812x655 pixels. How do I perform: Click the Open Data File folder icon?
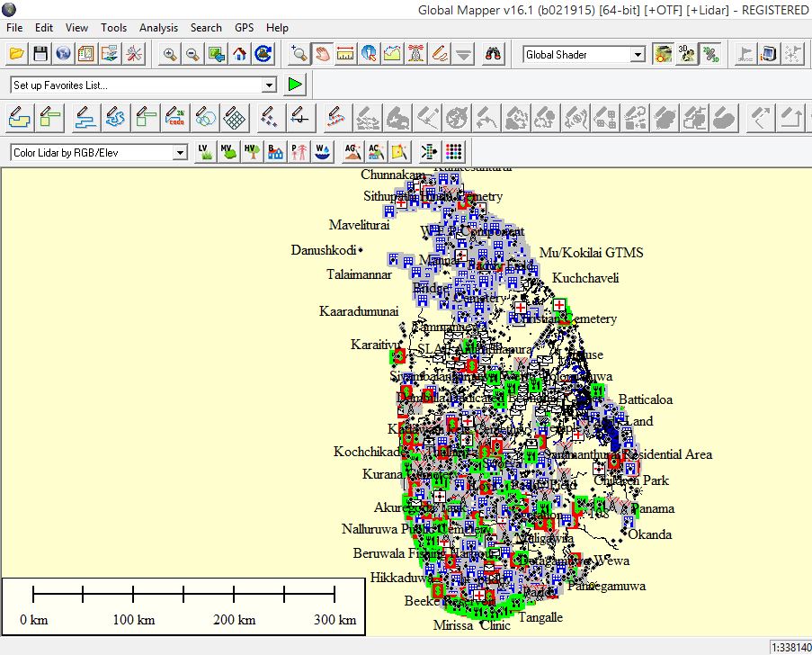pyautogui.click(x=17, y=54)
